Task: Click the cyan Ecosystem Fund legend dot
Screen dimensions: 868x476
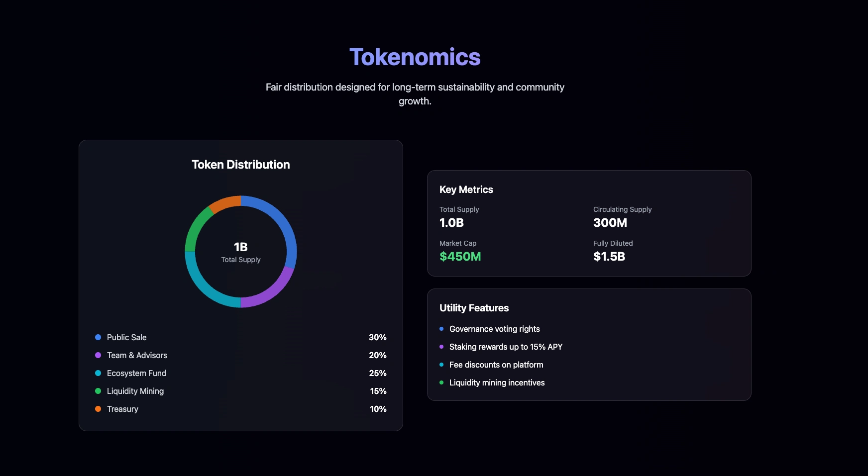Action: coord(98,373)
